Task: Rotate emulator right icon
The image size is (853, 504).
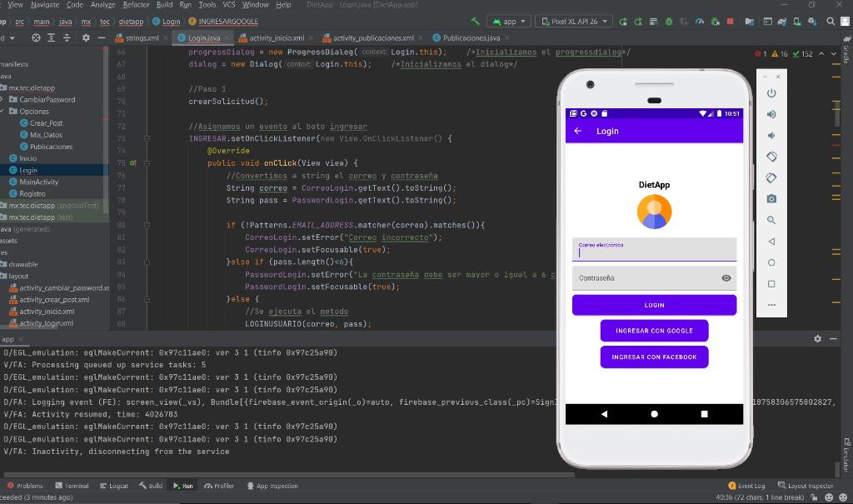Action: [x=771, y=178]
